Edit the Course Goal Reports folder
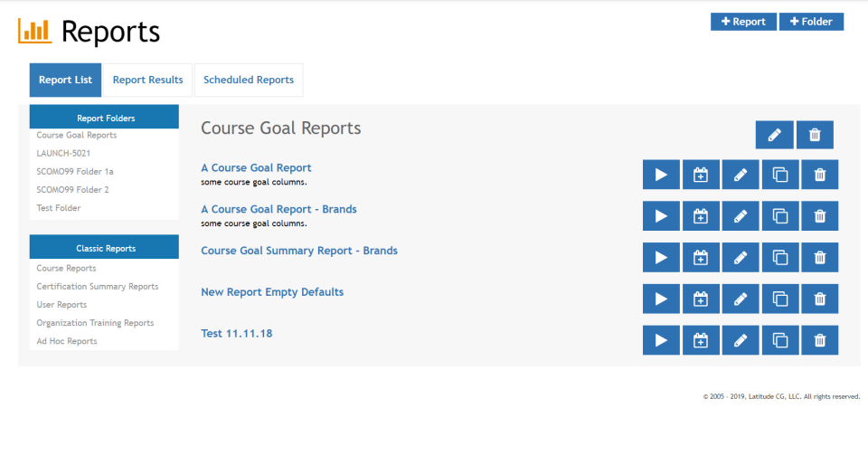 [775, 135]
